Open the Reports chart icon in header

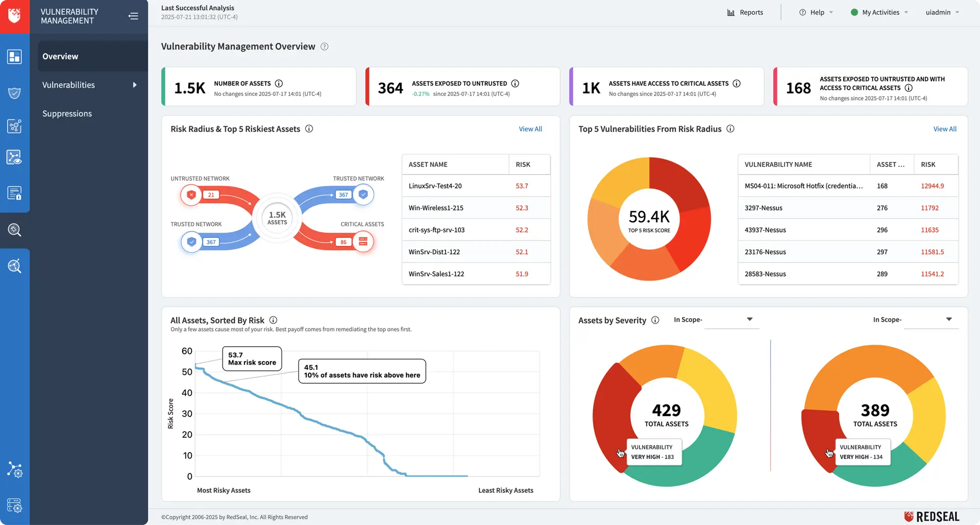(x=731, y=12)
